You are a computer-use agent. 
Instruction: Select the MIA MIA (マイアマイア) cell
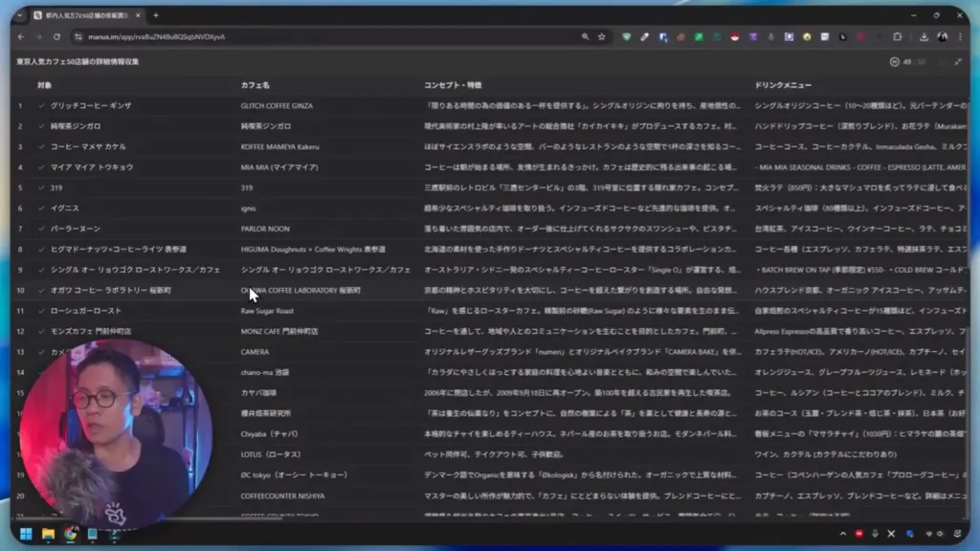pyautogui.click(x=279, y=167)
